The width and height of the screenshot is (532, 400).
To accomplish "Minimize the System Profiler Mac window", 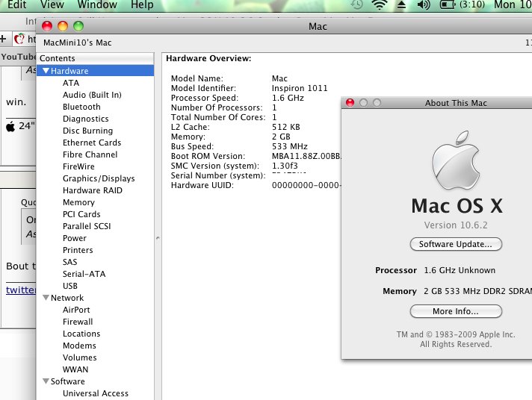I will [x=63, y=26].
